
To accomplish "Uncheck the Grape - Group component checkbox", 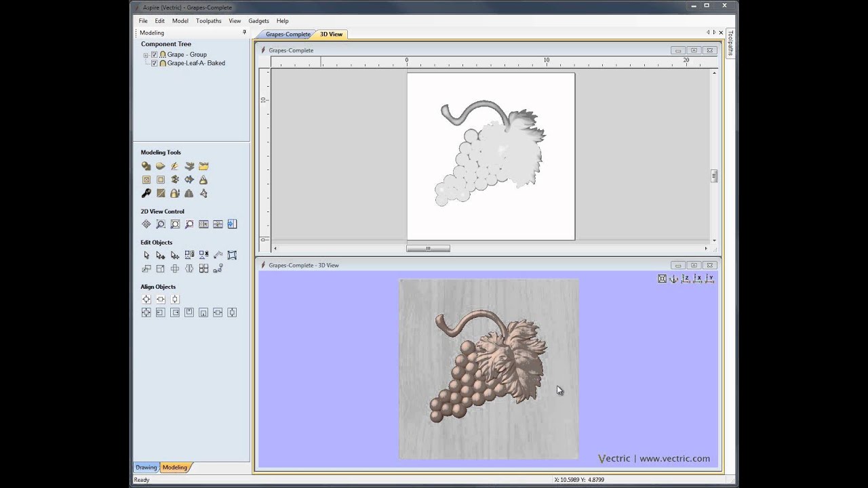I will tap(155, 55).
